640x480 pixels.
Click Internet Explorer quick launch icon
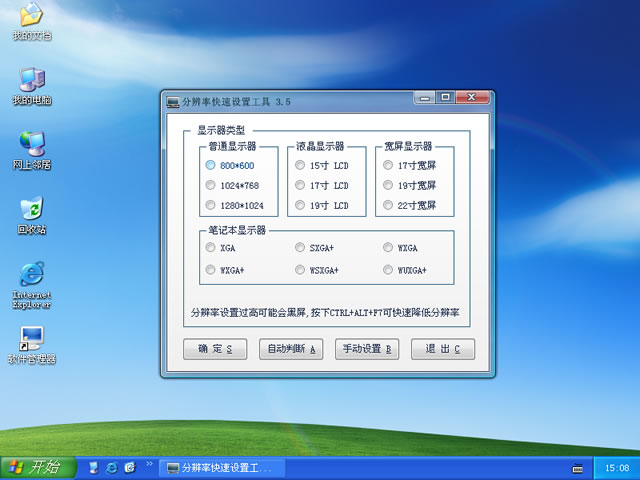coord(111,468)
